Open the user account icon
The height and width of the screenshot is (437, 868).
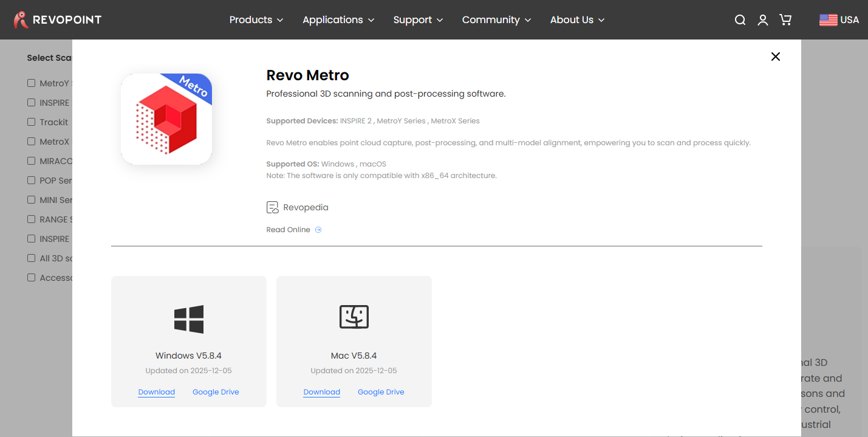click(763, 20)
